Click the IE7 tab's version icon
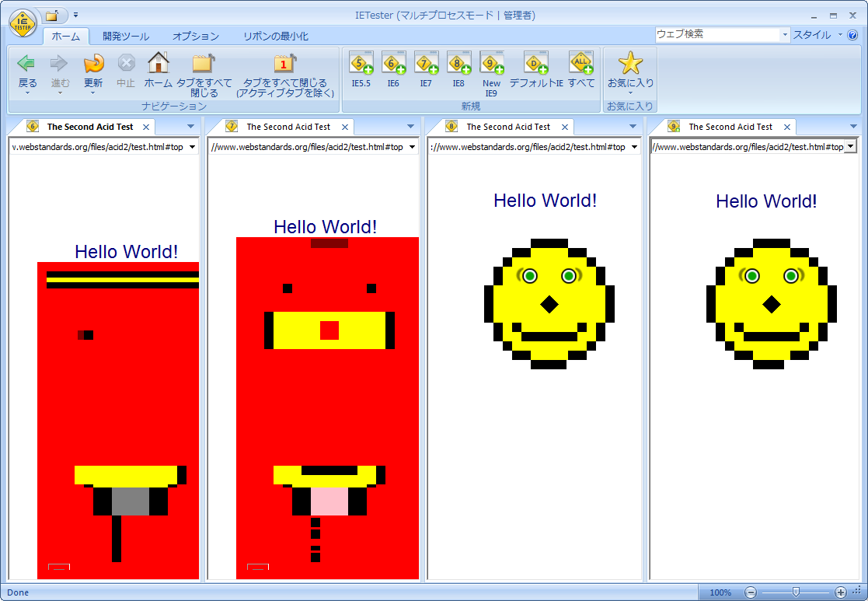 point(232,126)
